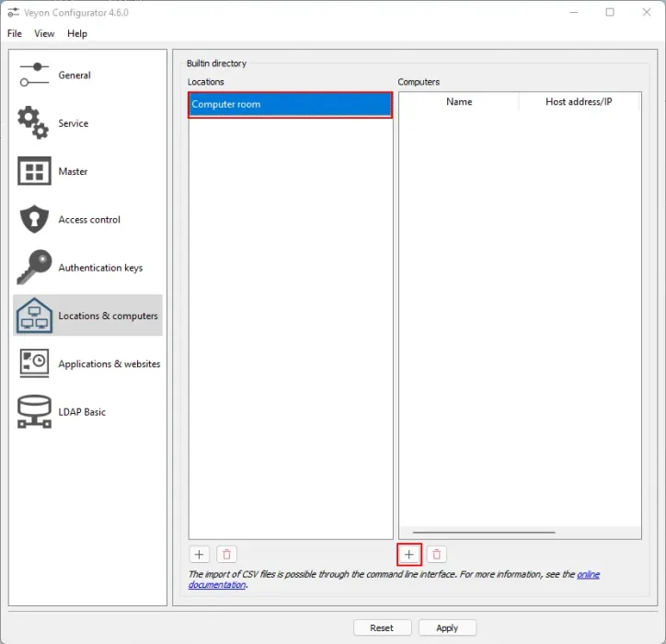
Task: Open the File menu
Action: (15, 33)
